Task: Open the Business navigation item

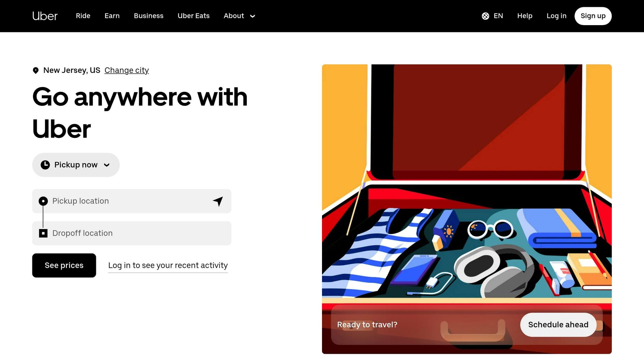Action: (x=148, y=16)
